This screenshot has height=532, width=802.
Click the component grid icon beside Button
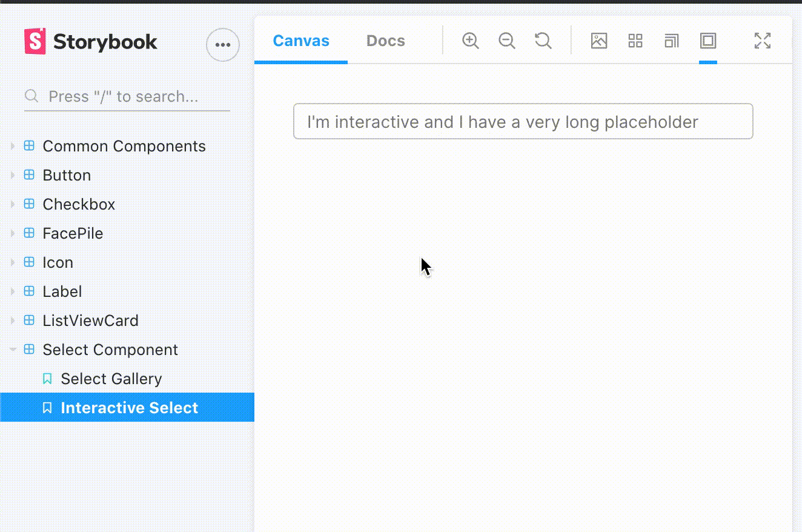[29, 175]
